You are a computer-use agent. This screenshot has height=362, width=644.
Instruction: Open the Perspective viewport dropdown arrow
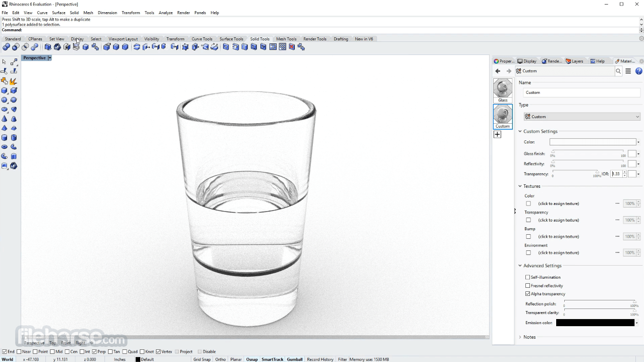click(x=49, y=58)
